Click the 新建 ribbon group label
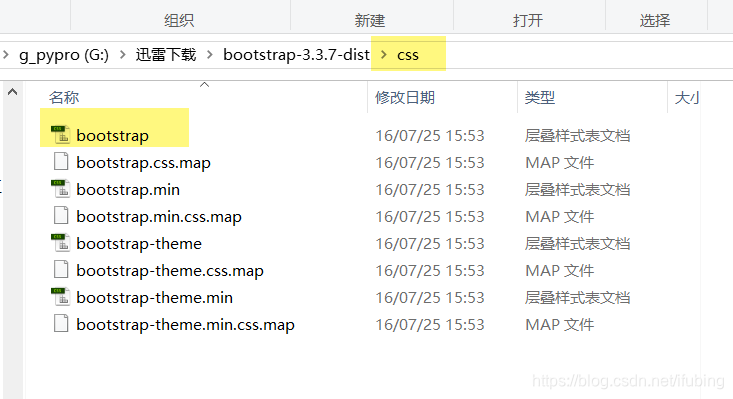Viewport: 733px width, 399px height. click(x=370, y=21)
